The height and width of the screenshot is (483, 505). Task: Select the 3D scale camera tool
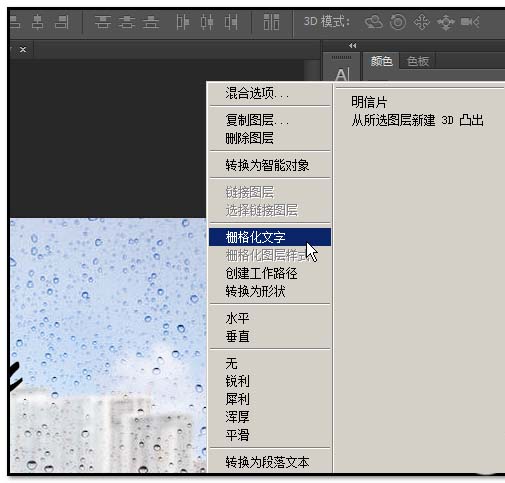click(470, 22)
